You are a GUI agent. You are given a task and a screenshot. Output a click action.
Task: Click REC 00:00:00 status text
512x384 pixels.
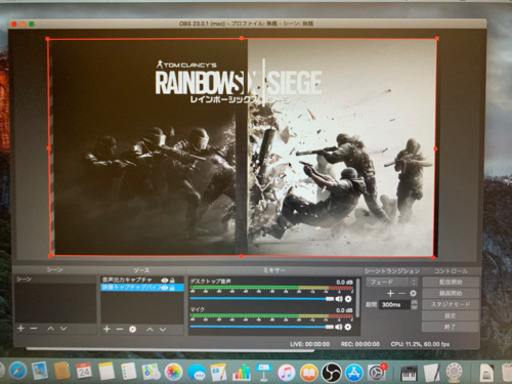coord(360,344)
